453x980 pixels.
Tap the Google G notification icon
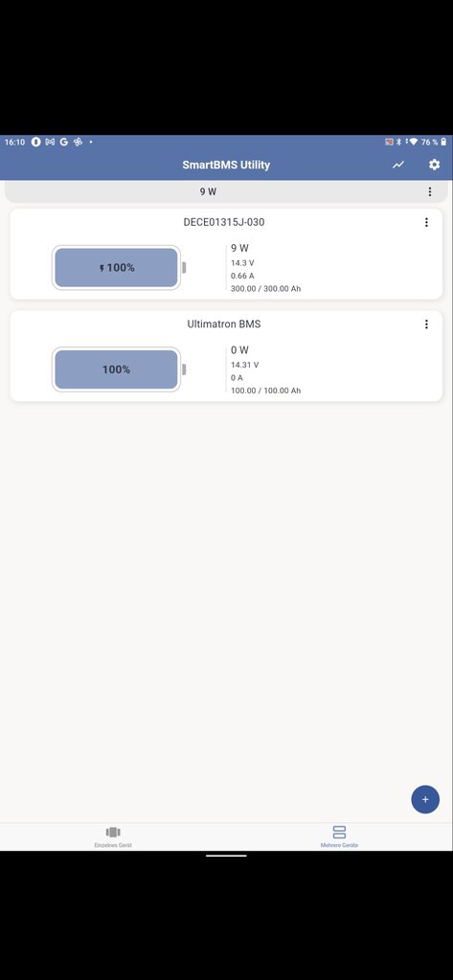[x=64, y=142]
